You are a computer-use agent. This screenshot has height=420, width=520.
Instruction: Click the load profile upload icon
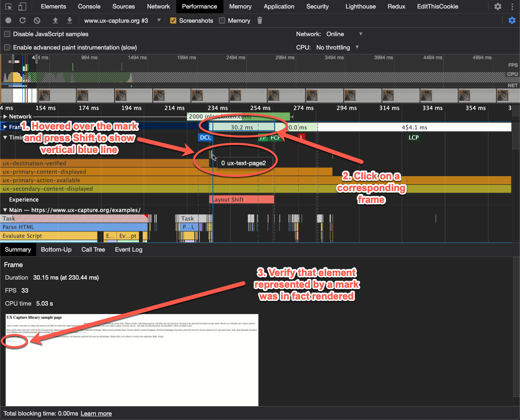click(56, 20)
